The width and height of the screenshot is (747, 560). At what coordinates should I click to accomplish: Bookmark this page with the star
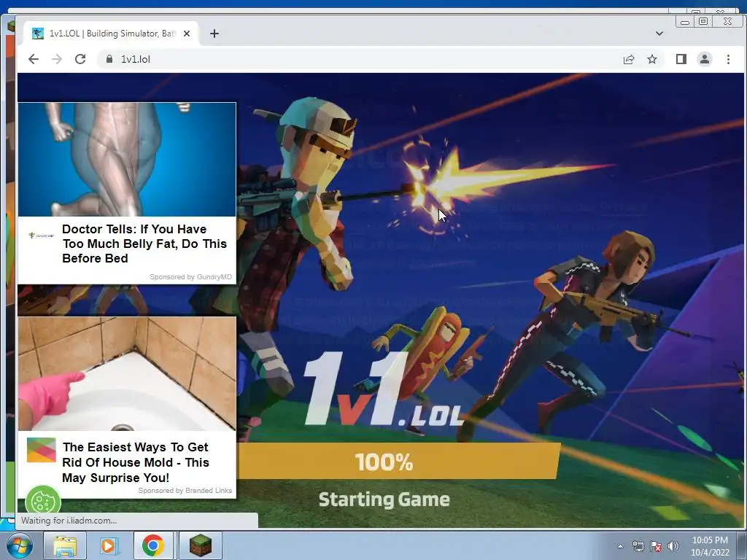[x=652, y=59]
